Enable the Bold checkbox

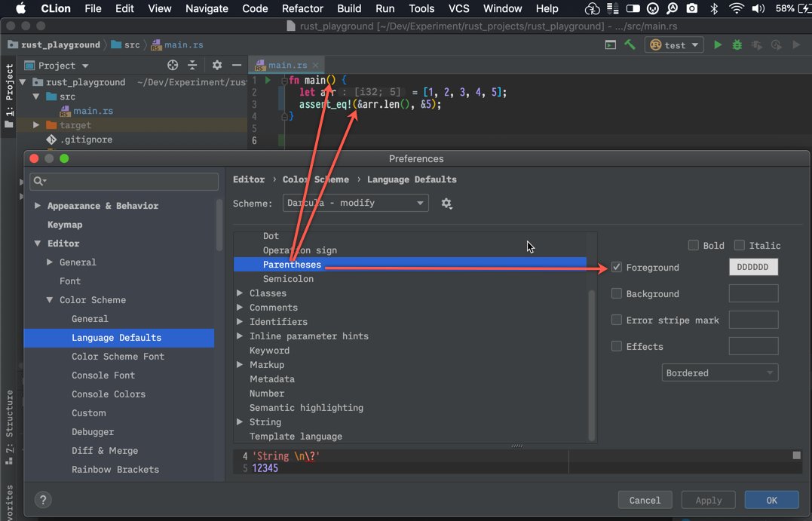point(693,245)
